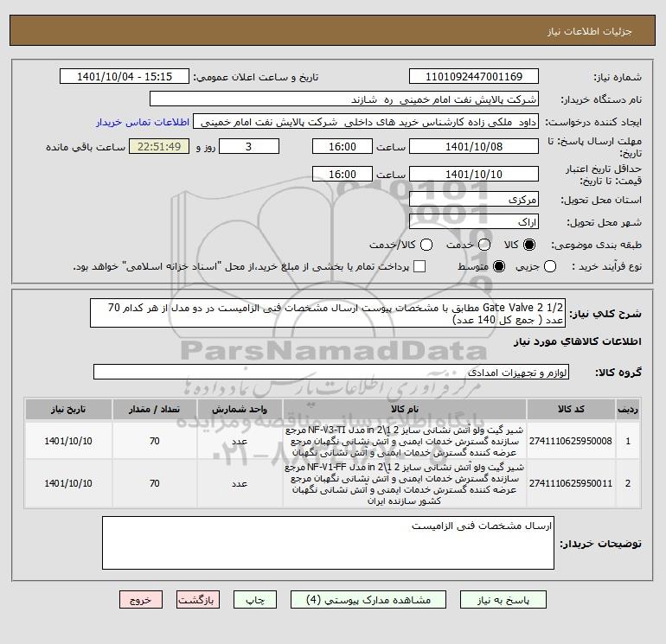This screenshot has height=644, width=666.
Task: Click the NF-V1-FF gate valve item name
Action: tap(405, 484)
